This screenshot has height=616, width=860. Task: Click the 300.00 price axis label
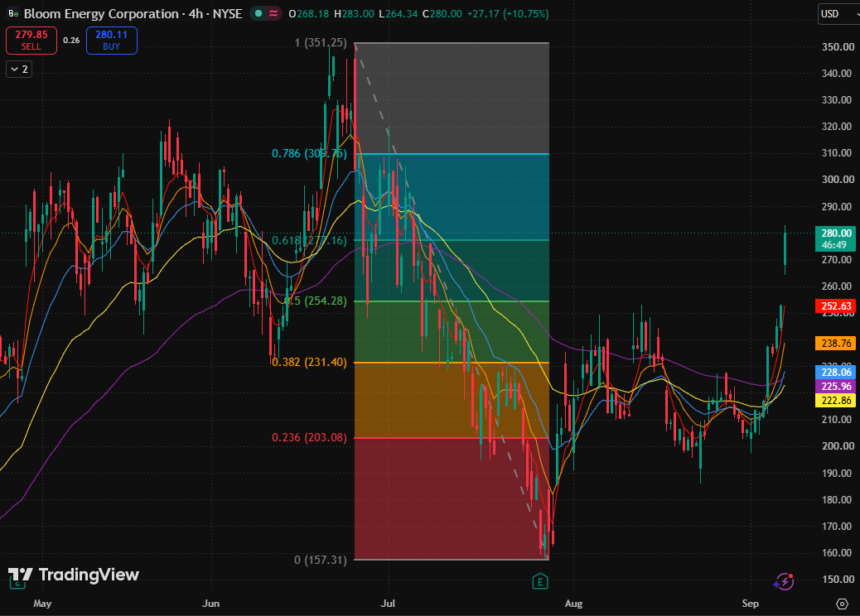coord(838,180)
